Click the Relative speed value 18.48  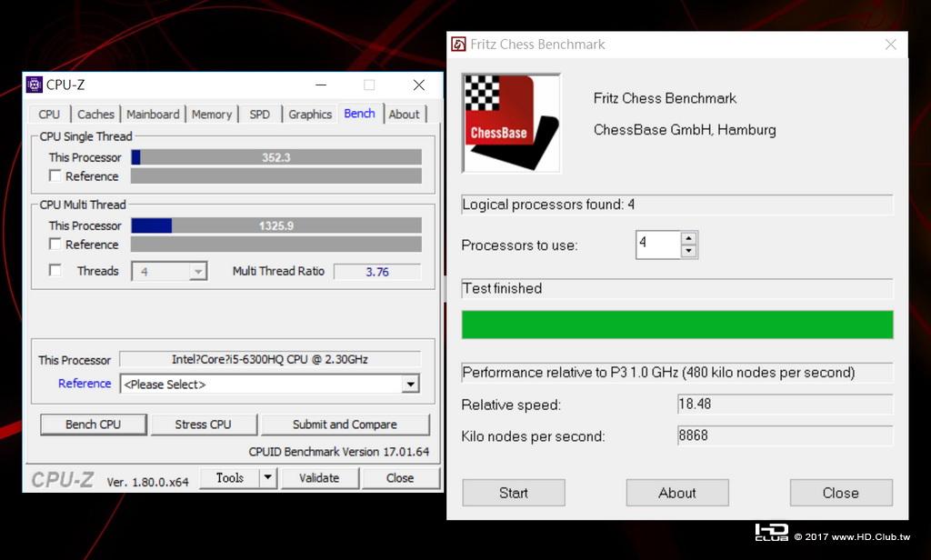[x=785, y=405]
